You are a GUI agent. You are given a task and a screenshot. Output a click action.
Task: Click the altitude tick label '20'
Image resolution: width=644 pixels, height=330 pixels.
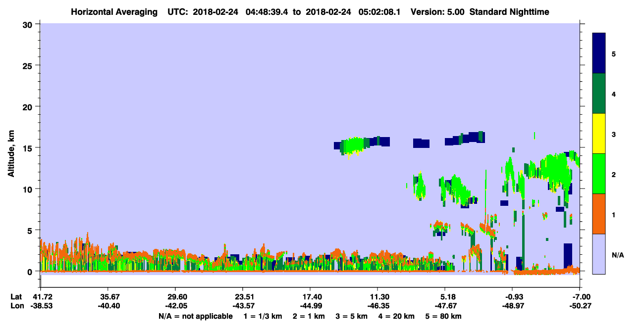(29, 106)
